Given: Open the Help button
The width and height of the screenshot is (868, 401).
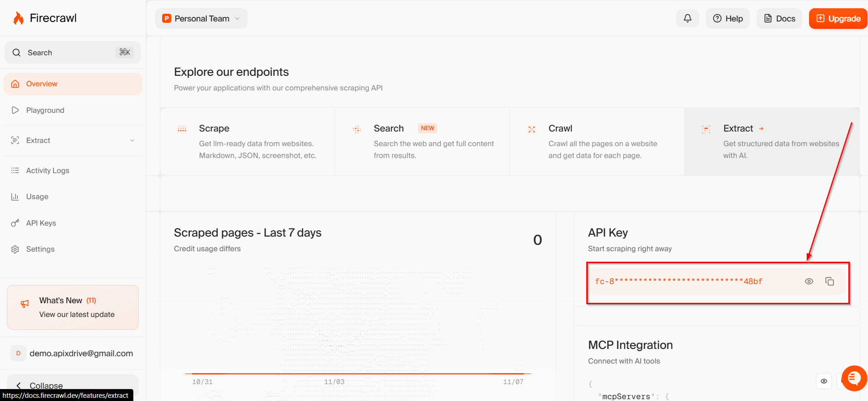Looking at the screenshot, I should click(728, 18).
